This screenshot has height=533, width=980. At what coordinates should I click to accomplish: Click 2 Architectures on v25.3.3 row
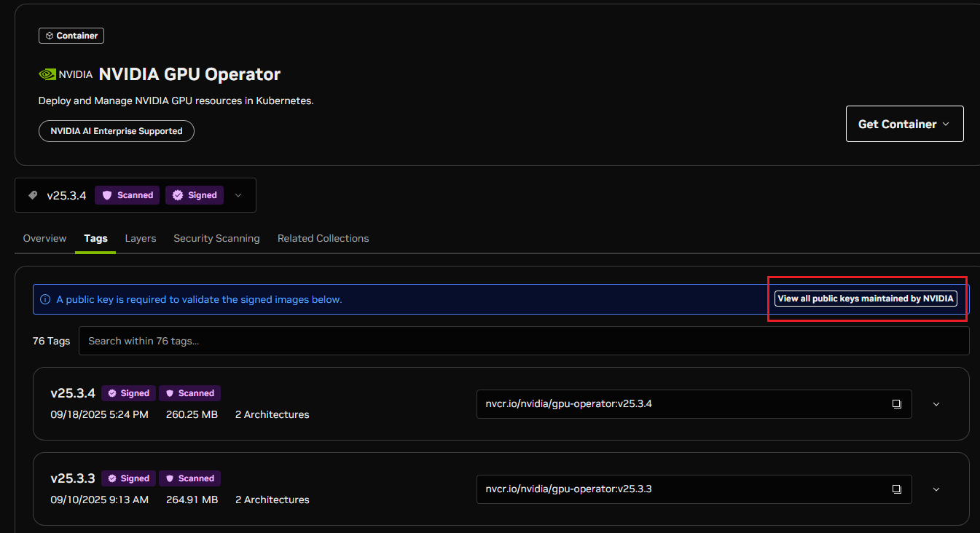coord(272,500)
